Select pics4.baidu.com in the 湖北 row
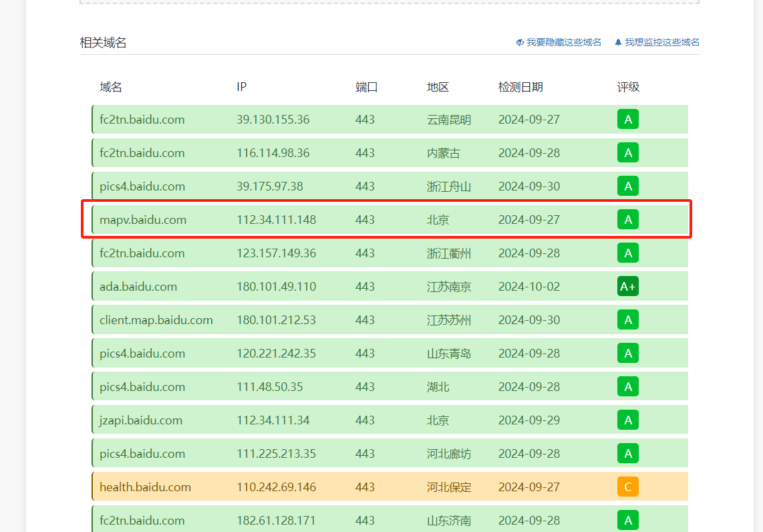 click(x=142, y=387)
